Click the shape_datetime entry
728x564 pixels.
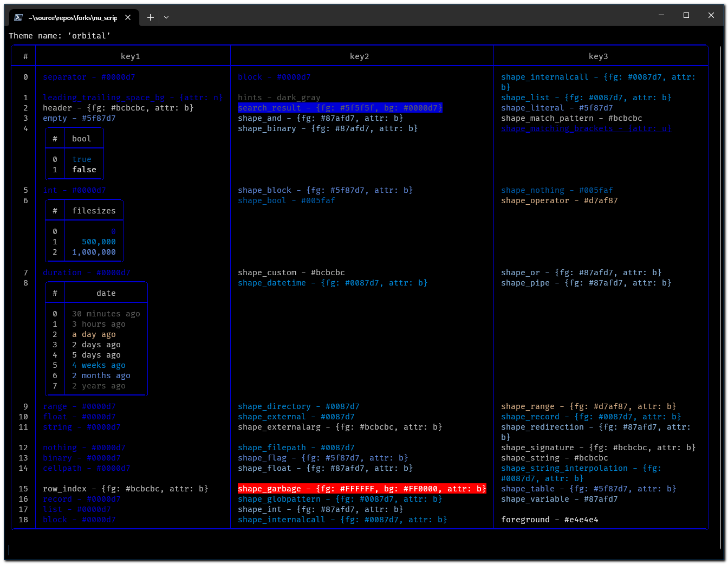tap(333, 283)
